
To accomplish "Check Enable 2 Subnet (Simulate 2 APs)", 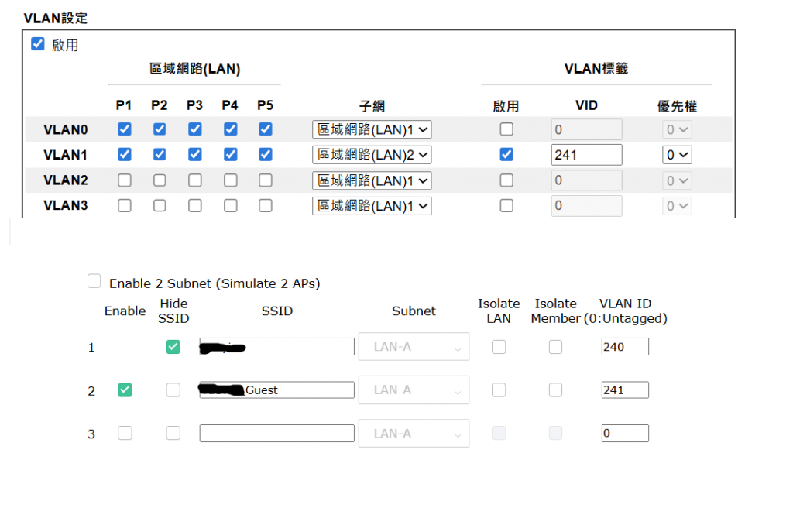I will coord(94,281).
